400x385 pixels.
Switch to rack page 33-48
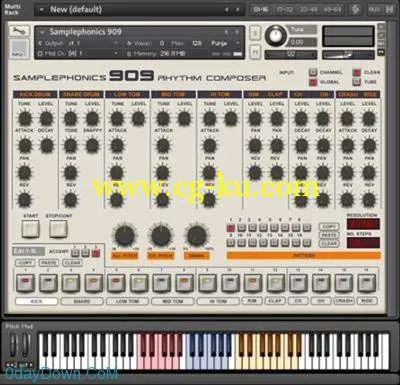click(x=309, y=10)
